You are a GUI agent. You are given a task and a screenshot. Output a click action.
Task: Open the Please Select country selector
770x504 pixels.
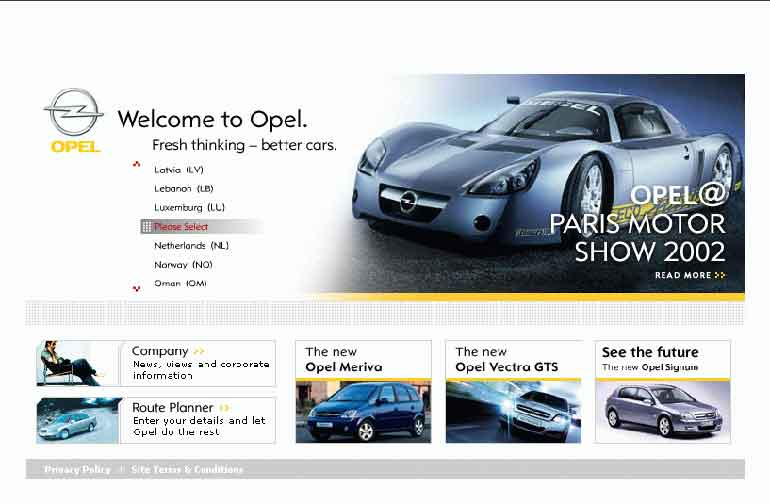point(201,226)
